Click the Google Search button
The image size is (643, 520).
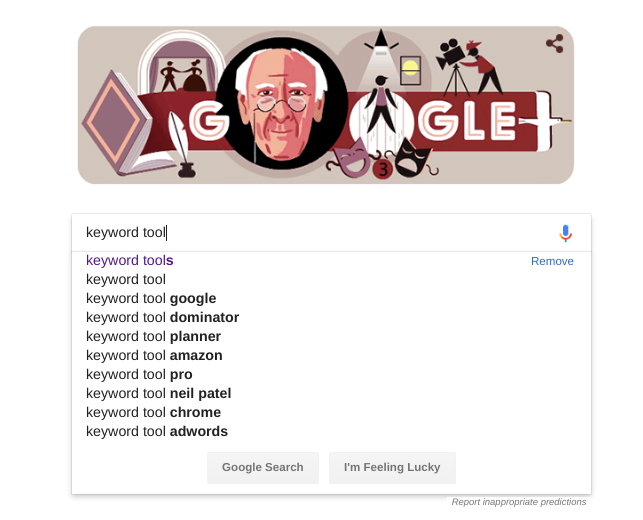[263, 468]
